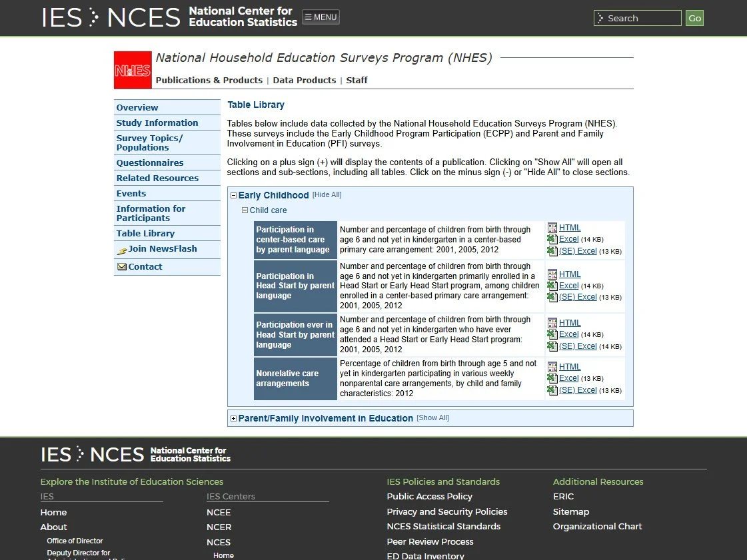
Task: Open footer NCES link under IES Centers
Action: pos(219,543)
